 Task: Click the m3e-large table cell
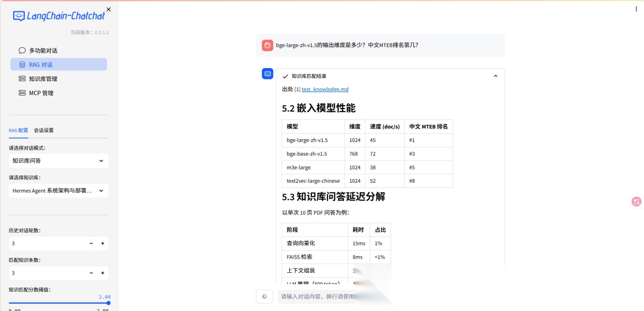(x=313, y=167)
